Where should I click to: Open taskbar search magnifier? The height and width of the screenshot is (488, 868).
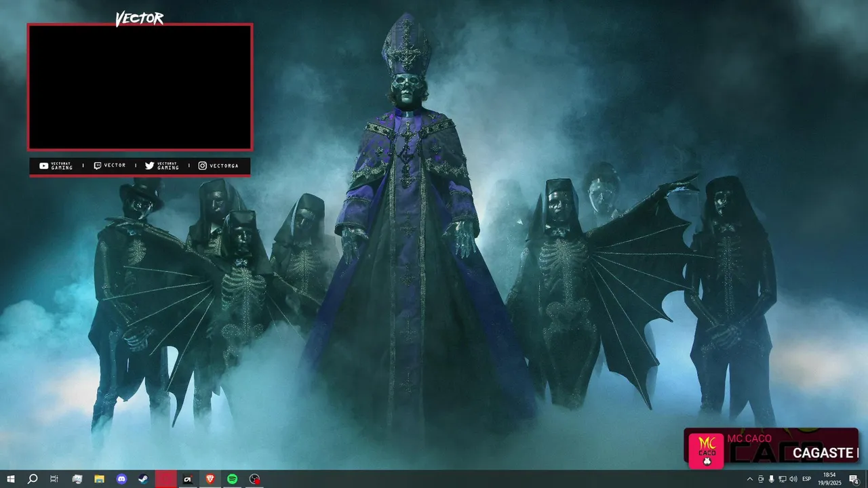click(x=32, y=479)
